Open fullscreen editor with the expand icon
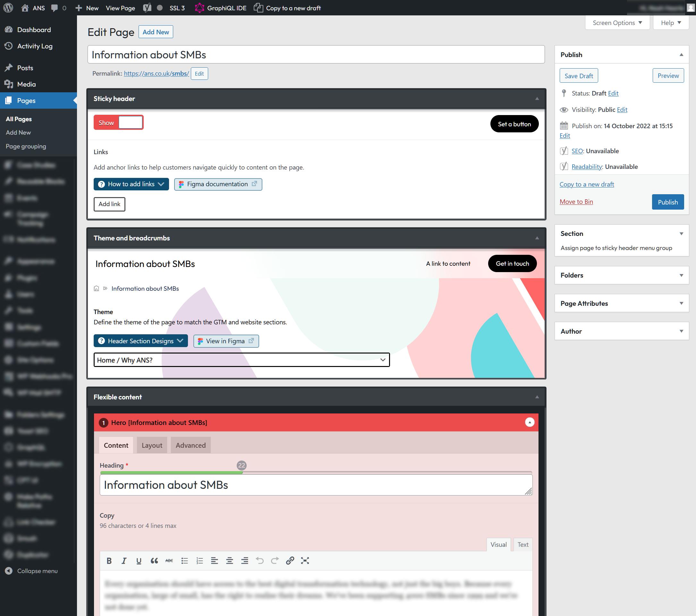This screenshot has width=696, height=616. (x=305, y=561)
